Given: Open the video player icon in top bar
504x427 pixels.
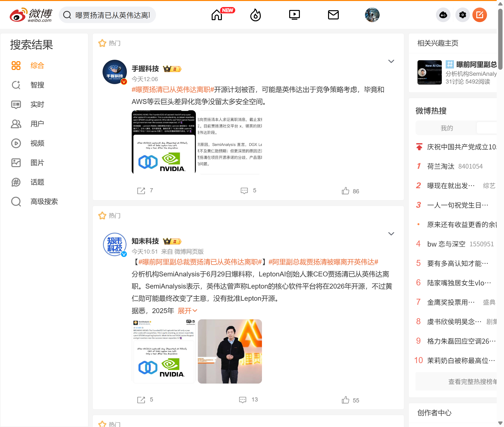Looking at the screenshot, I should pos(294,15).
